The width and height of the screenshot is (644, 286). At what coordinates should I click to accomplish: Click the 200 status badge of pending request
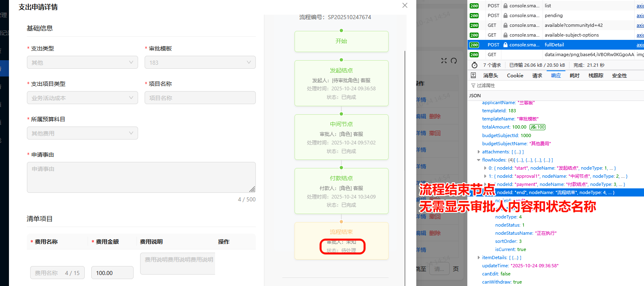point(474,15)
